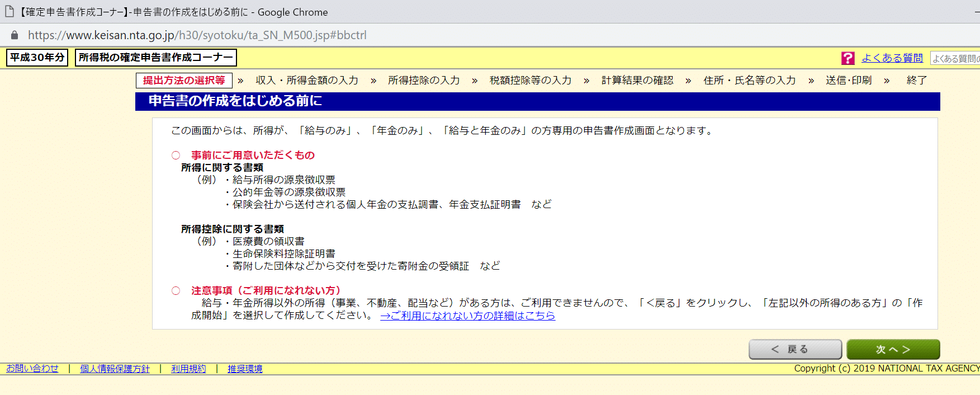This screenshot has height=395, width=980.
Task: Open the よくある質問 link
Action: click(892, 58)
